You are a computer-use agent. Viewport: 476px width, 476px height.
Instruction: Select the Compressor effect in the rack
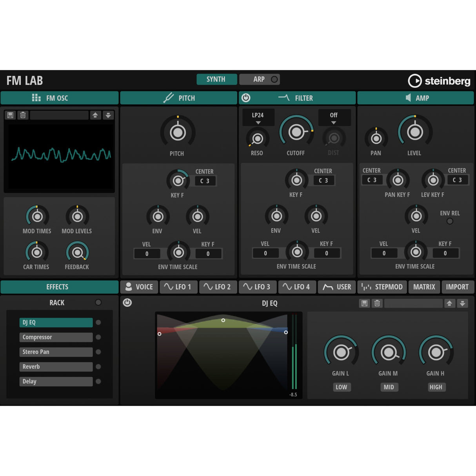pos(56,337)
